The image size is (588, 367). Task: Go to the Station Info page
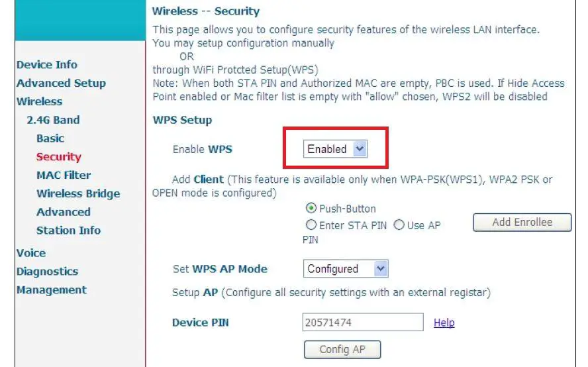pos(68,231)
